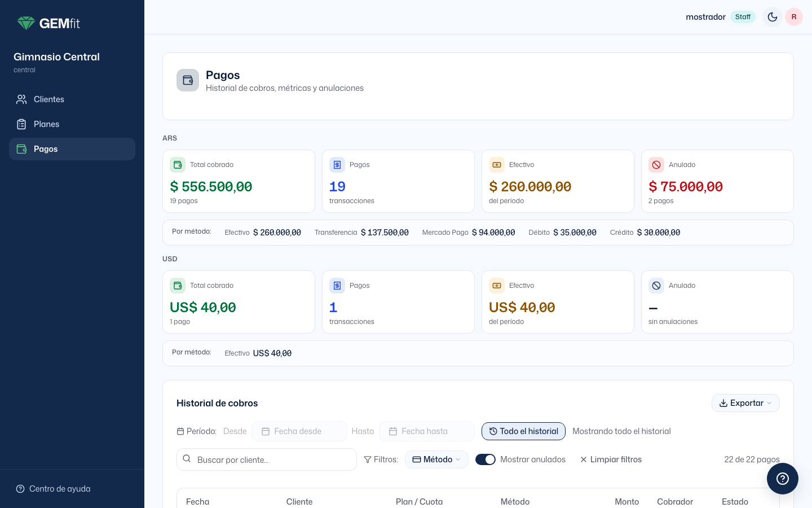Toggle Mostrar anulados switch off
Image resolution: width=812 pixels, height=508 pixels.
(486, 459)
